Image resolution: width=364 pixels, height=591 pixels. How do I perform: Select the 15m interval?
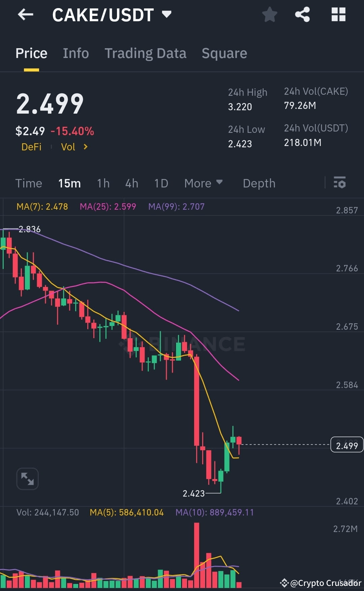pyautogui.click(x=69, y=183)
